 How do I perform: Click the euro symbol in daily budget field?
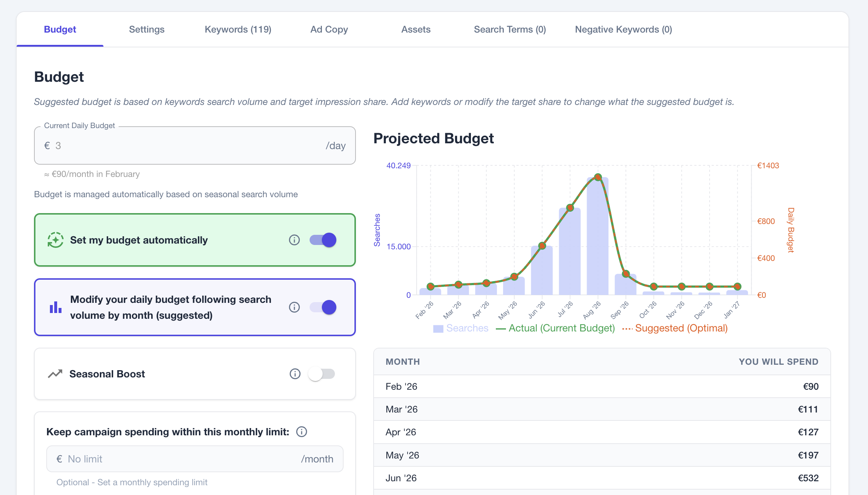(x=46, y=145)
